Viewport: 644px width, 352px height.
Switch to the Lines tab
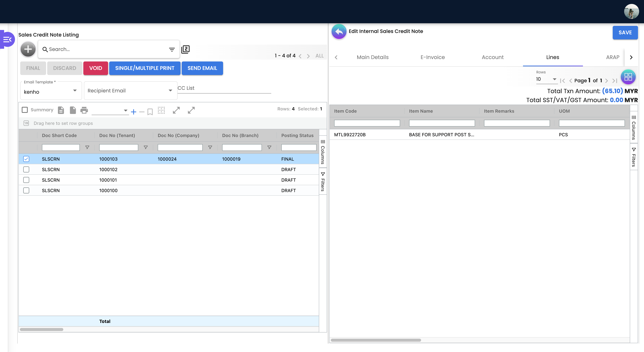tap(553, 57)
